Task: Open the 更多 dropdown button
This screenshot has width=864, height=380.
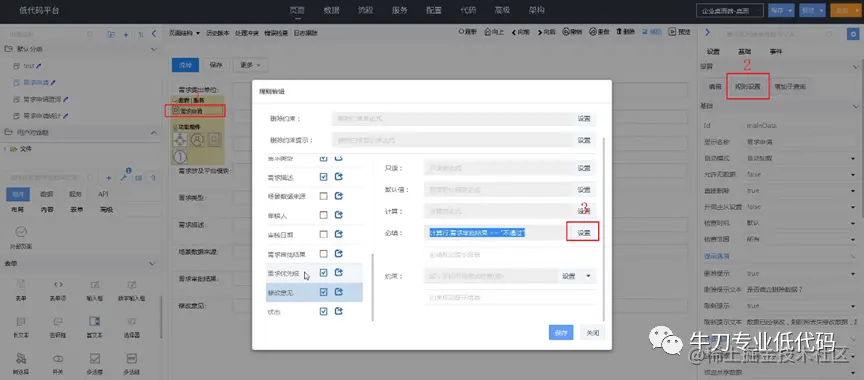Action: [x=250, y=64]
